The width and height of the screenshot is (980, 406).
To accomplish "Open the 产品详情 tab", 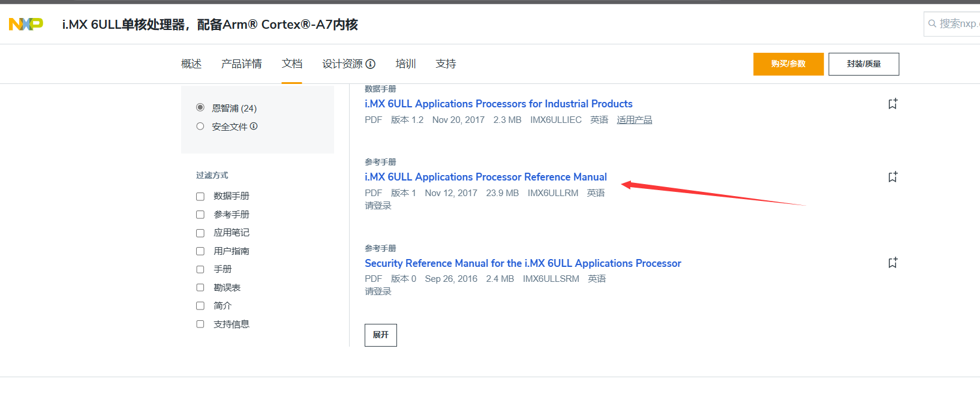I will (x=242, y=64).
